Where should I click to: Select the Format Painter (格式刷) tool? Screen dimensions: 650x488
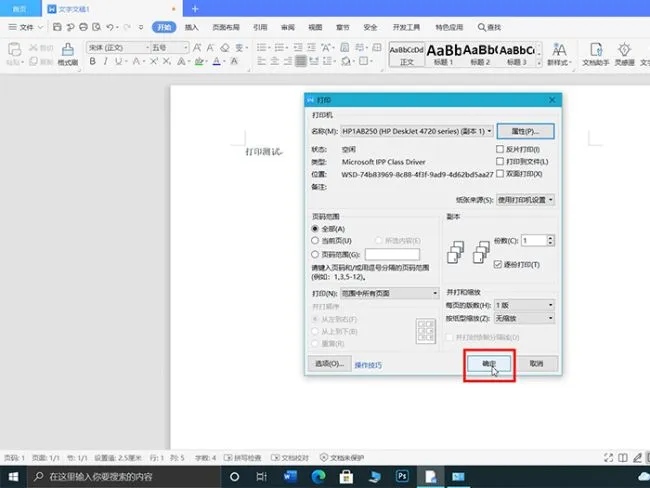pos(68,54)
